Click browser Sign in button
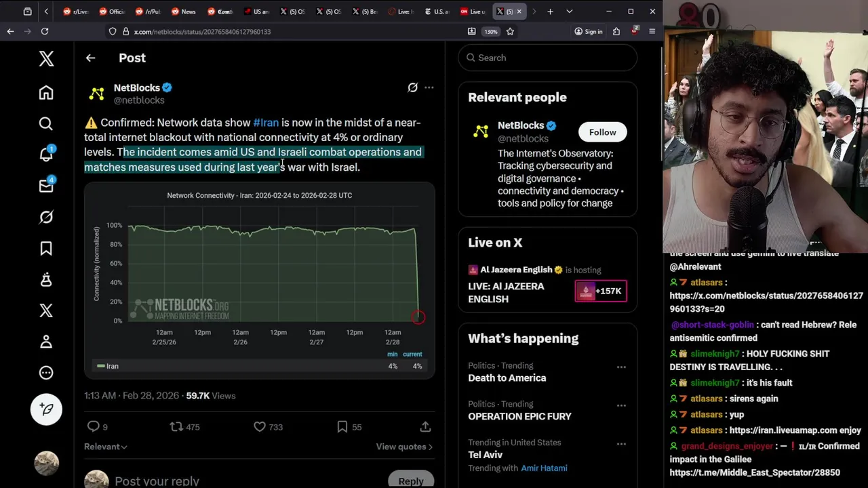The width and height of the screenshot is (868, 488). tap(588, 31)
